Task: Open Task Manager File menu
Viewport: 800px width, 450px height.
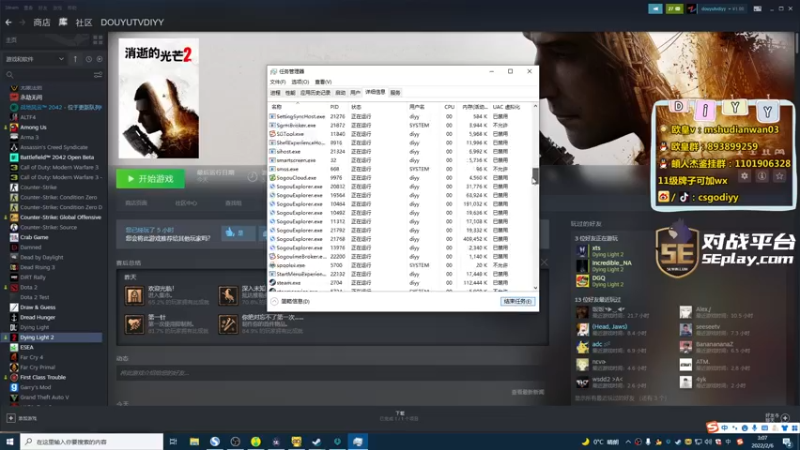Action: tap(278, 82)
